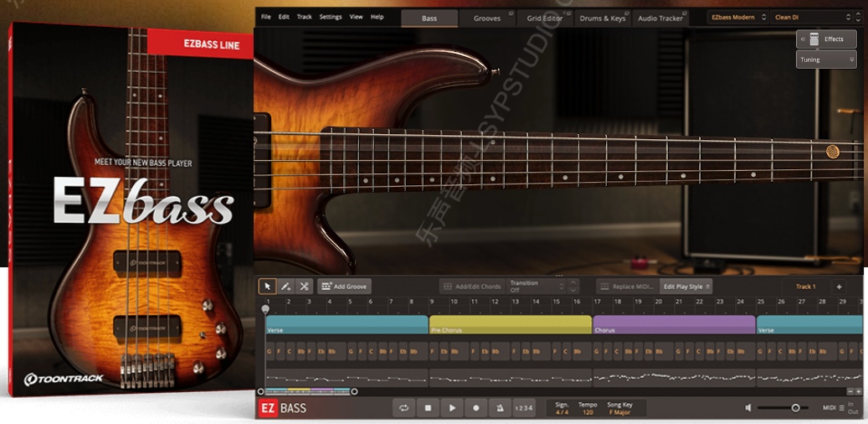Mute audio via speaker icon
Image resolution: width=868 pixels, height=424 pixels.
pos(747,408)
